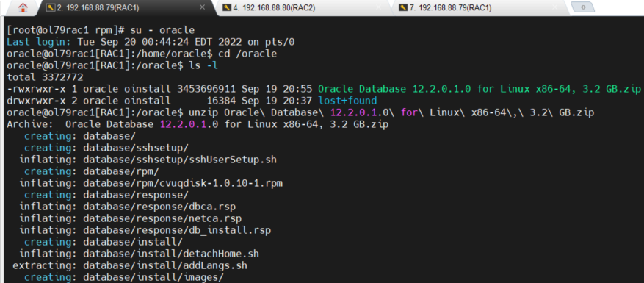Click the 'Sep 19 20:55' timestamp
The height and width of the screenshot is (283, 644).
(x=278, y=89)
